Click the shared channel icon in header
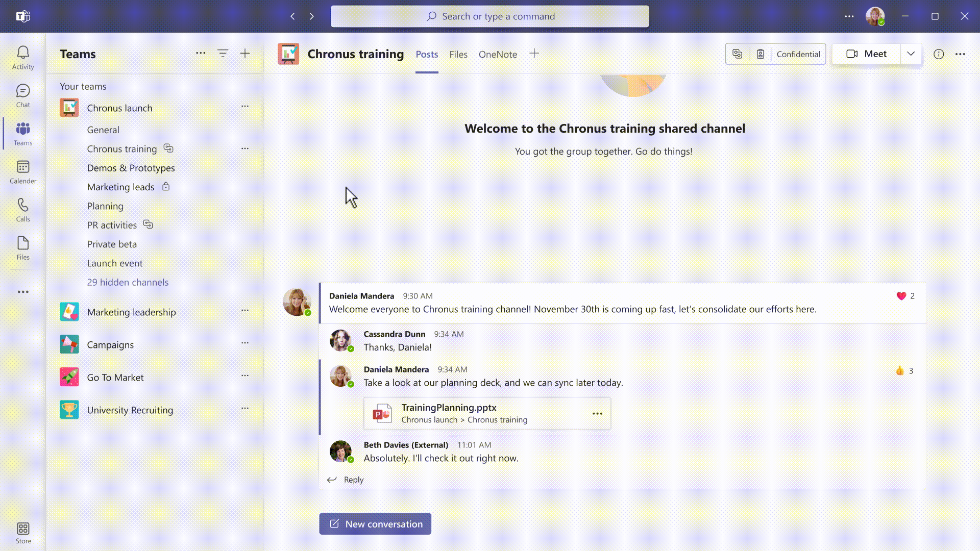 click(737, 54)
